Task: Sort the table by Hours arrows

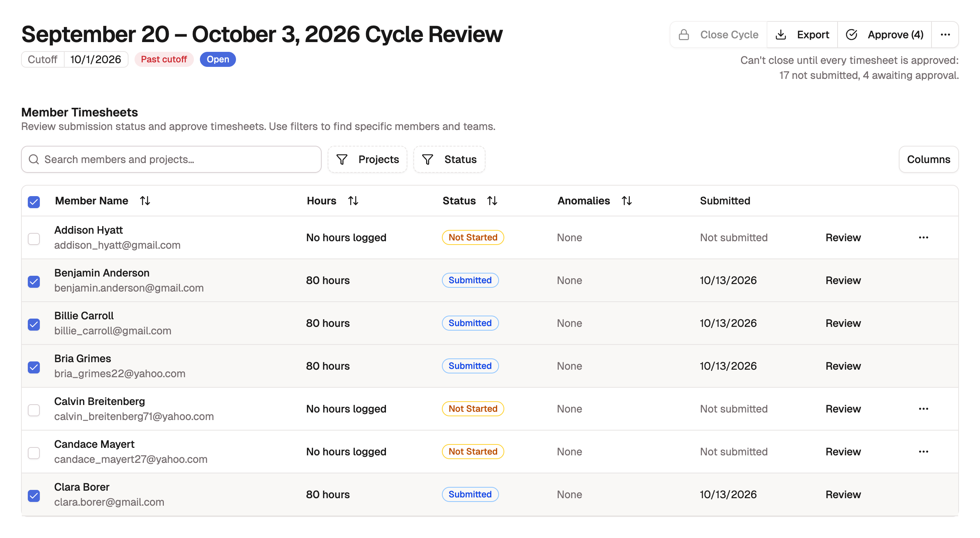Action: click(353, 201)
